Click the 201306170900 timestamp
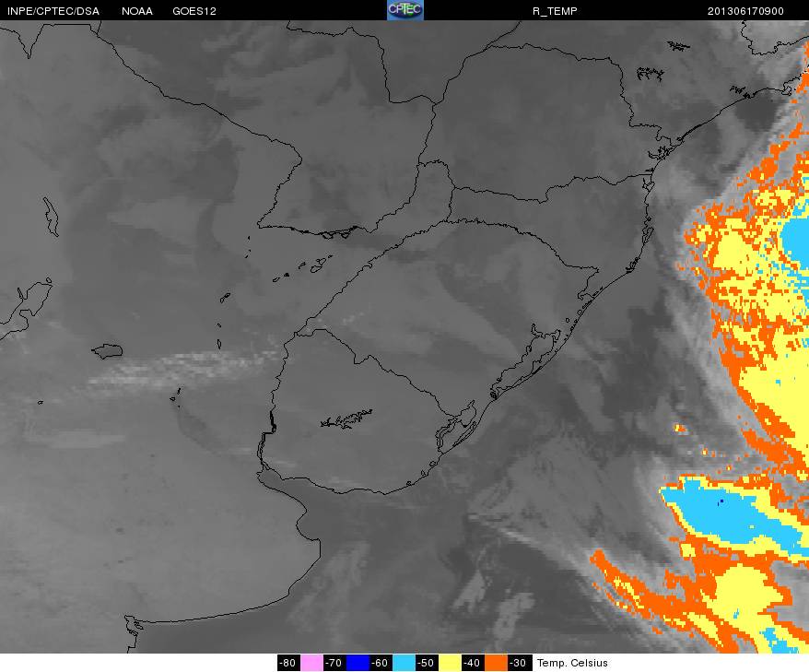This screenshot has width=809, height=672. (x=745, y=11)
